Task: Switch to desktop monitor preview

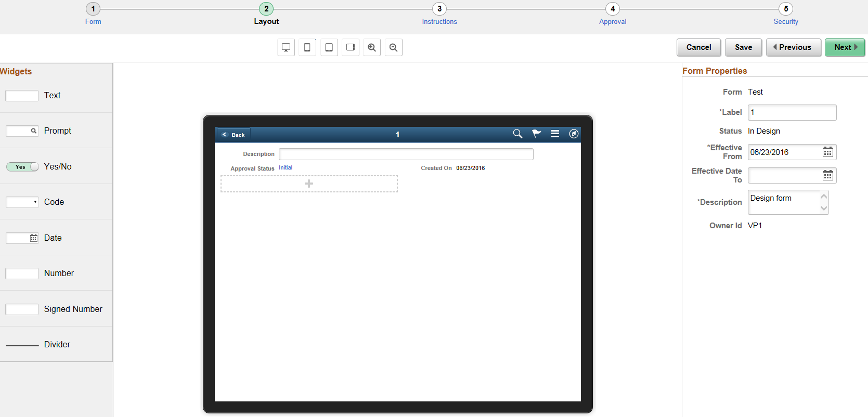Action: click(286, 47)
